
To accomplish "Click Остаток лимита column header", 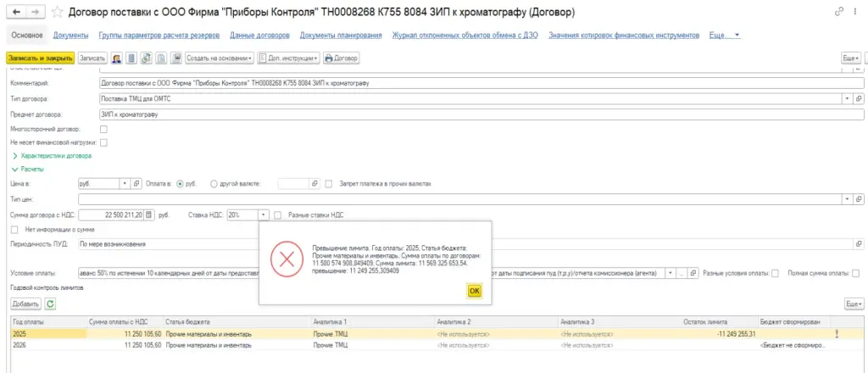I will point(721,322).
